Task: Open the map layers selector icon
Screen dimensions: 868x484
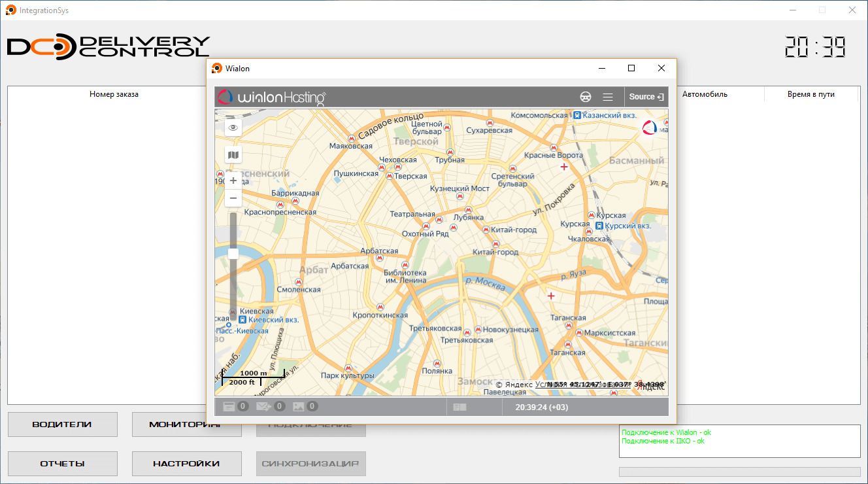Action: point(233,155)
